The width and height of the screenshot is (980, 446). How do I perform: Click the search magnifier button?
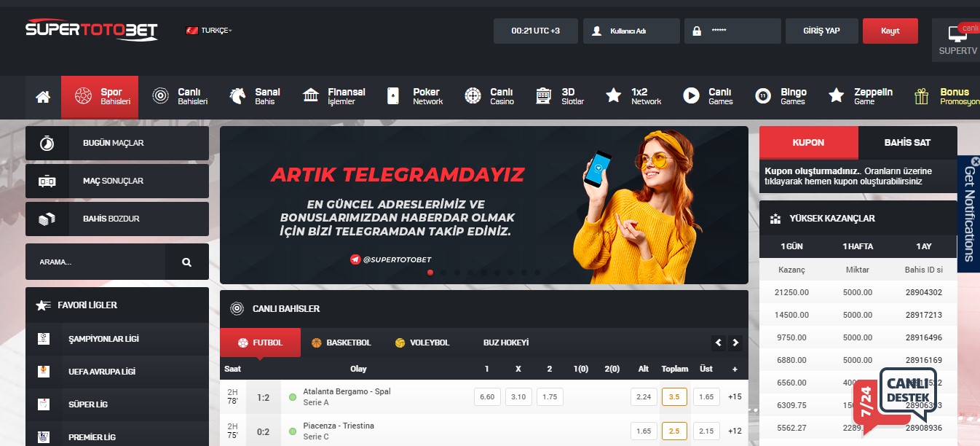(187, 262)
